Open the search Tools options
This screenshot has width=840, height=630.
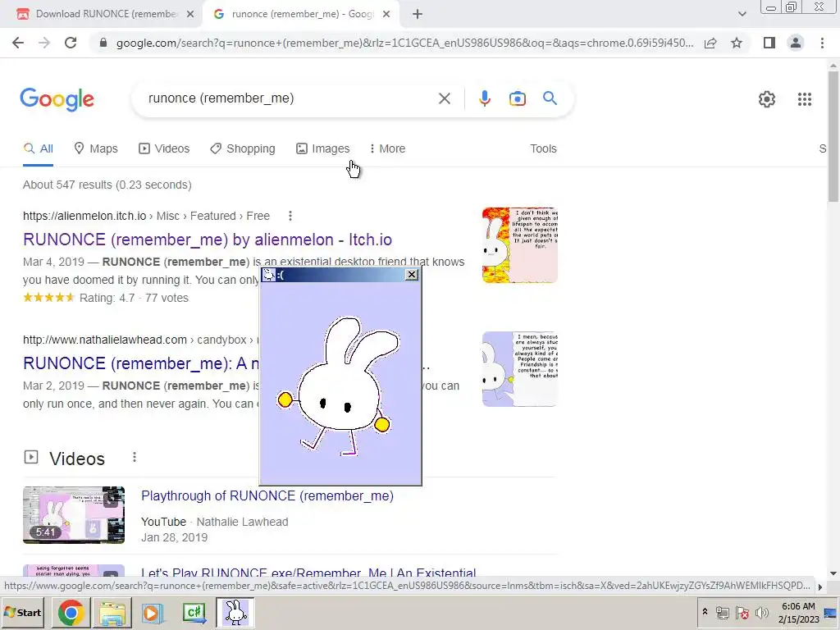click(543, 149)
